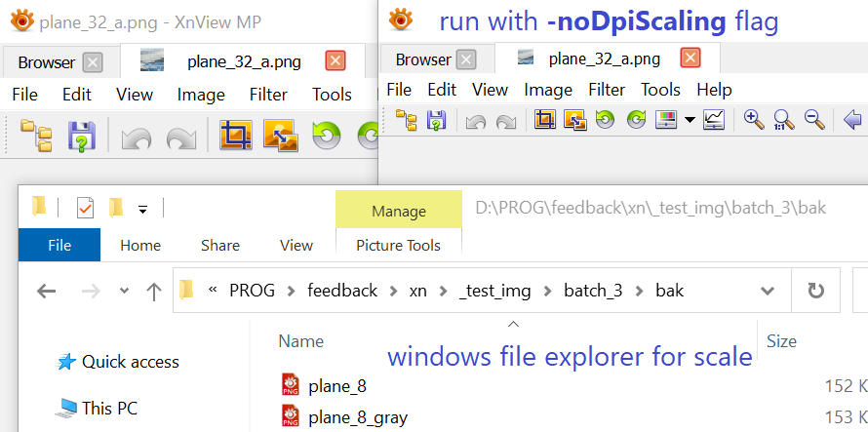Open Tools menu in left XnView
Screen dimensions: 868x432
(332, 95)
